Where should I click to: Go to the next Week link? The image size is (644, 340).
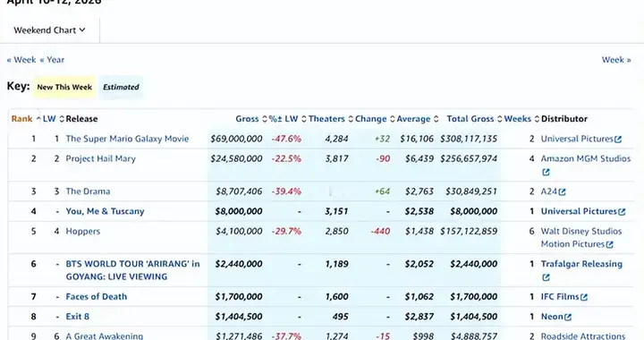616,60
